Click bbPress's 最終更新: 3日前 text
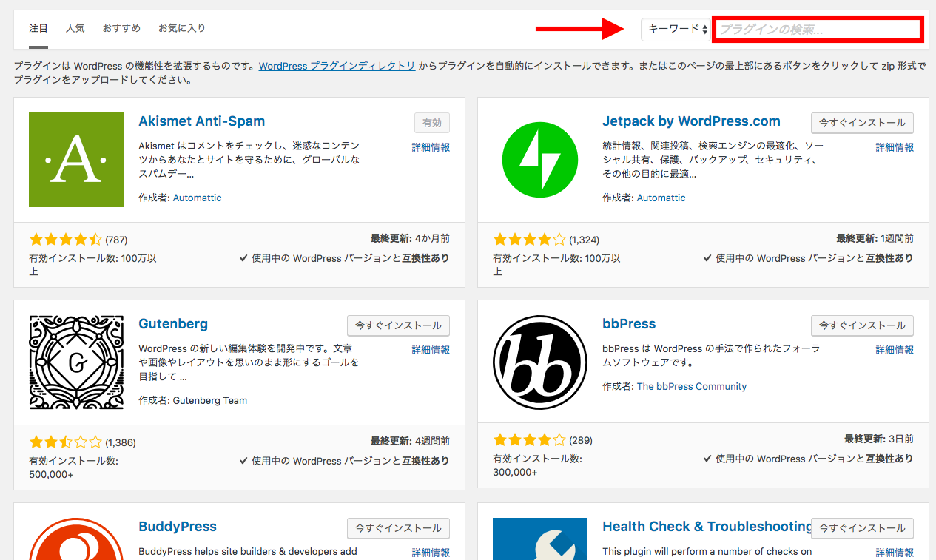 [879, 439]
